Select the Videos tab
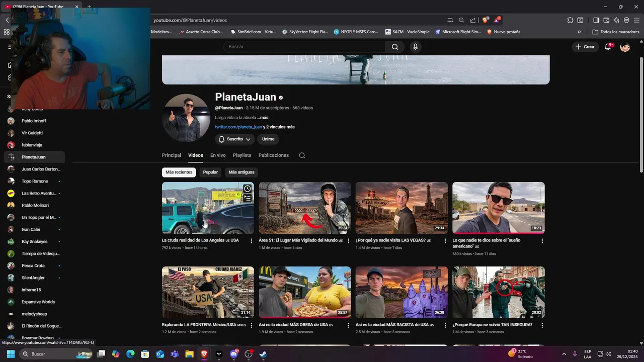This screenshot has width=644, height=362. pyautogui.click(x=196, y=155)
